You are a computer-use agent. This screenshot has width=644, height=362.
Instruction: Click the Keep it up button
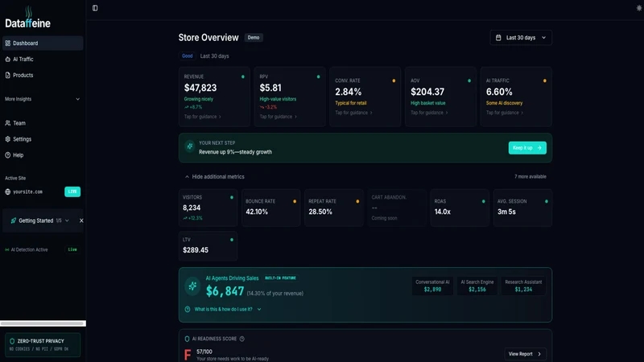click(527, 148)
